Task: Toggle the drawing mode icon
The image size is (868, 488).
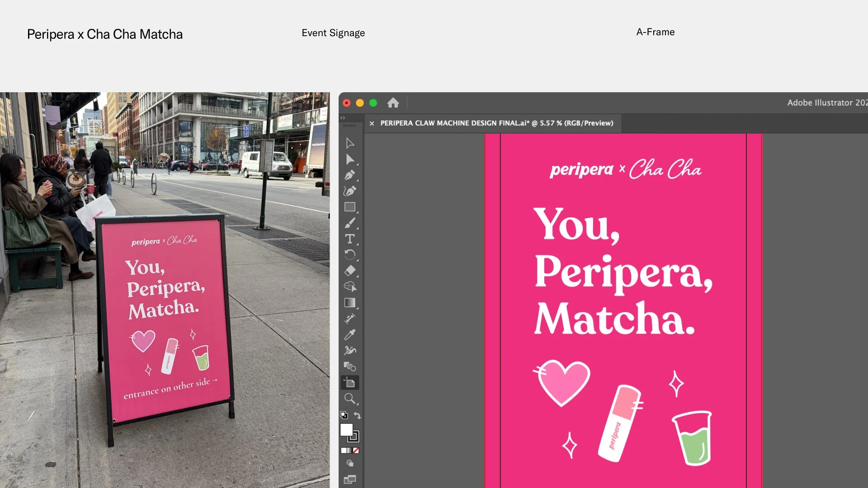Action: coord(350,463)
